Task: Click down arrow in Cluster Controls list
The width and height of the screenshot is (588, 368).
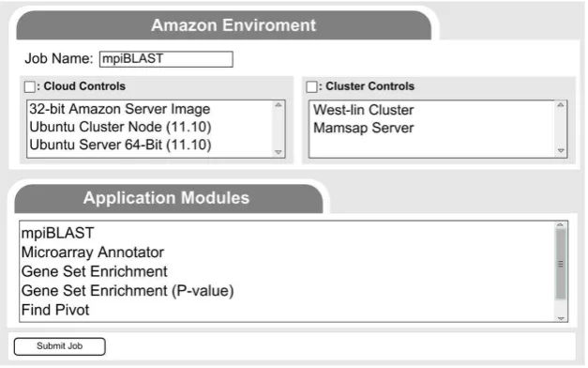Action: pyautogui.click(x=561, y=151)
